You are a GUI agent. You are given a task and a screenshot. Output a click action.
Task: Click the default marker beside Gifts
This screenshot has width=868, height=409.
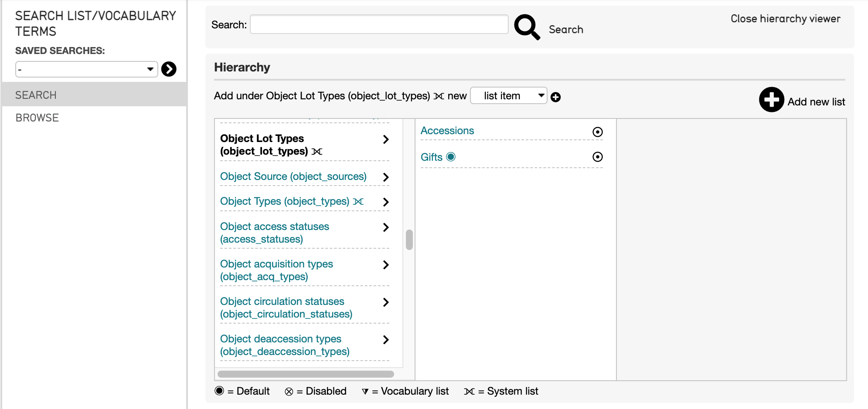click(x=451, y=157)
